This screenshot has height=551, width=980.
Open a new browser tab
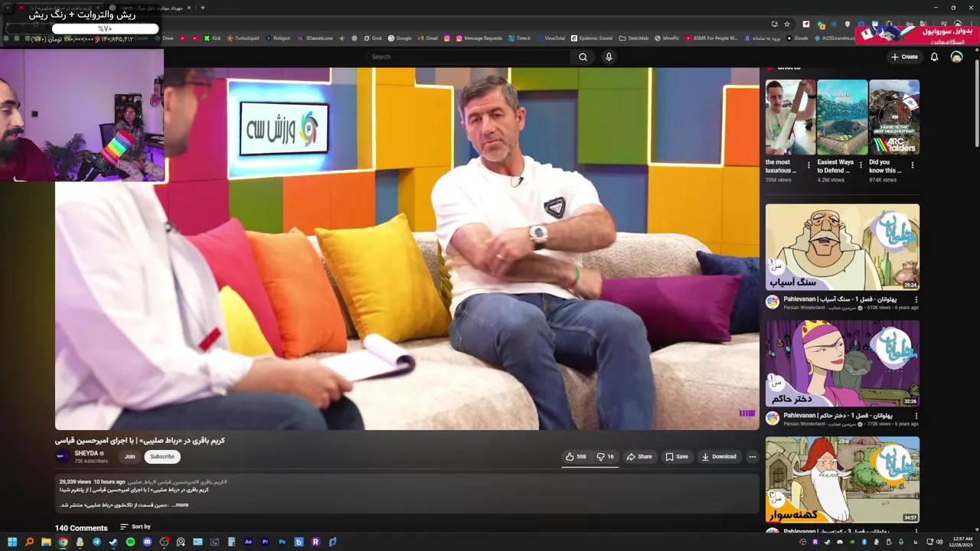tap(202, 8)
